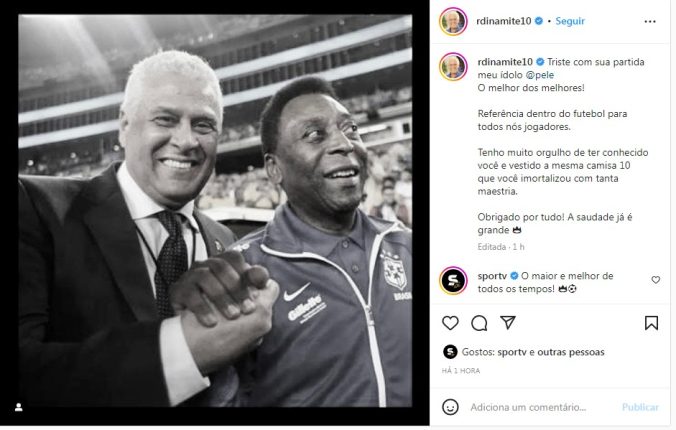Viewport: 676px width, 430px height.
Task: Click the small sportv avatar beside Gostos
Action: (450, 352)
